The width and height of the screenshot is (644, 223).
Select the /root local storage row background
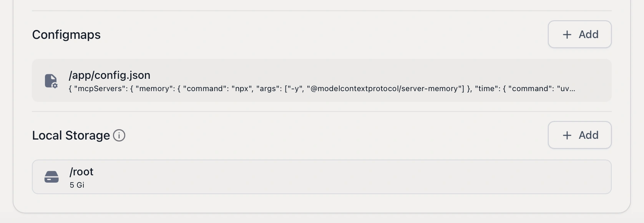346,177
